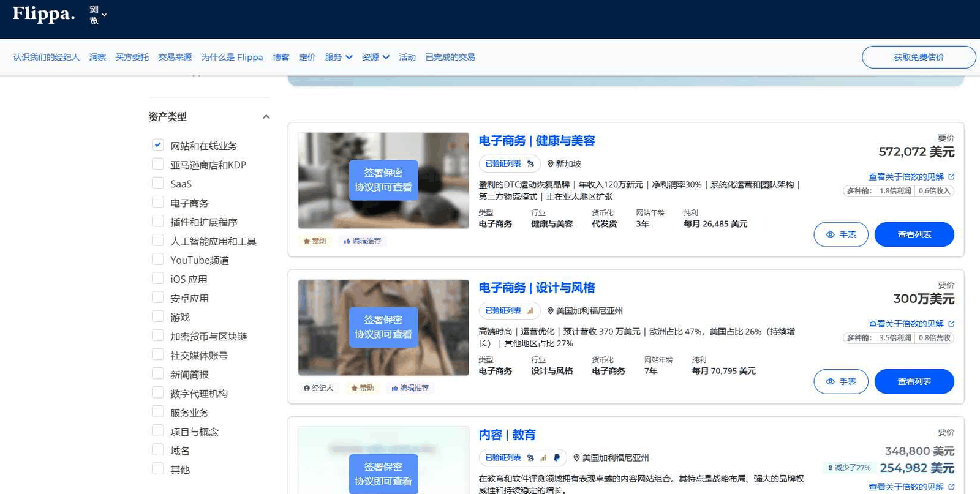Check 项目与概念 checkbox
This screenshot has width=980, height=494.
click(157, 430)
